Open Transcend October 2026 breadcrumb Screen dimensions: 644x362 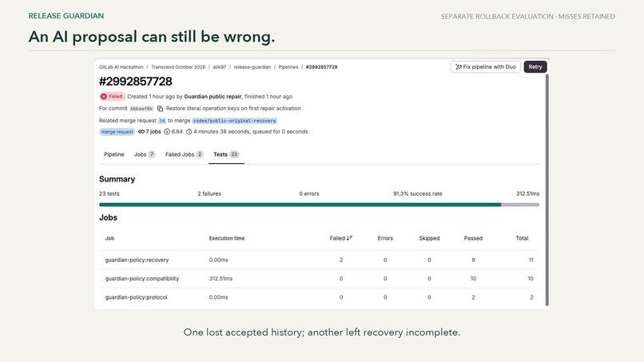coord(178,67)
